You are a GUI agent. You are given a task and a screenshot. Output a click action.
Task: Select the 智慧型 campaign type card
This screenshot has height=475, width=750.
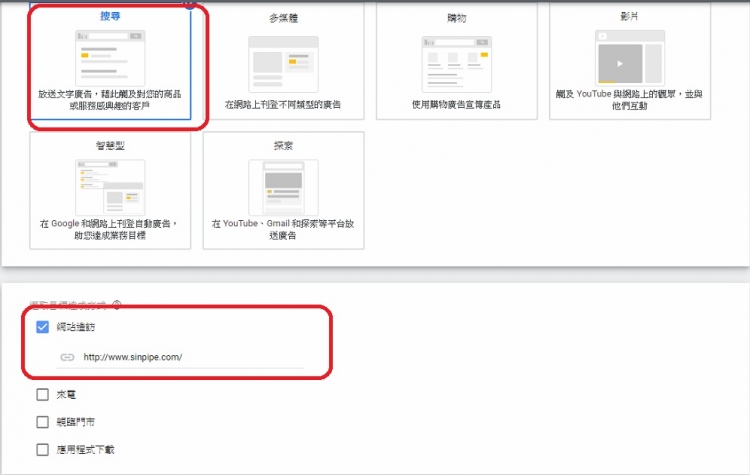[110, 190]
